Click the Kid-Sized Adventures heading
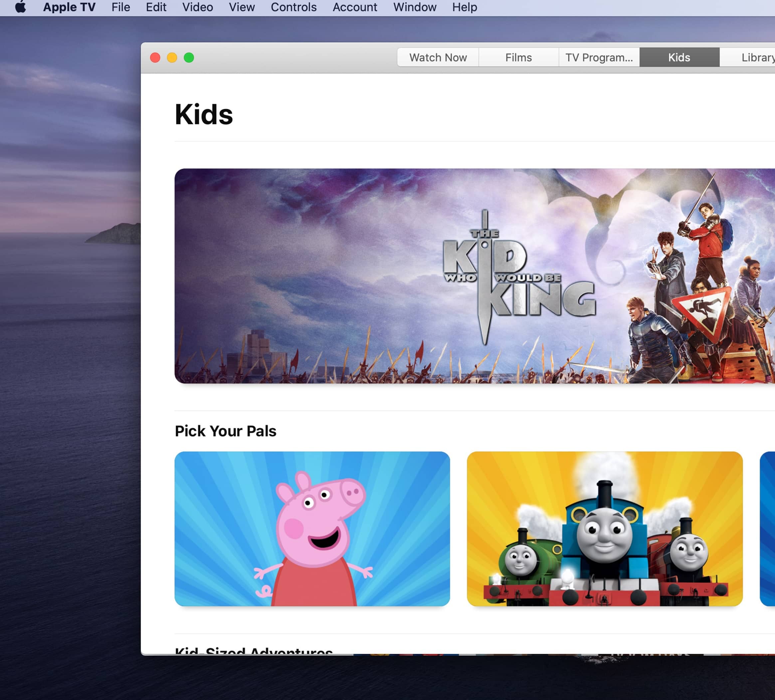 coord(254,650)
